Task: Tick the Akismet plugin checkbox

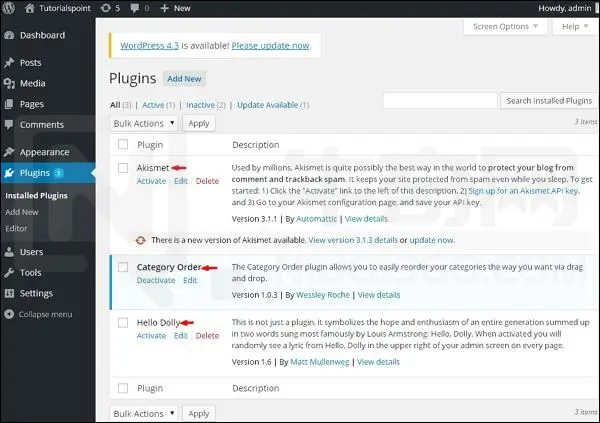Action: pyautogui.click(x=123, y=168)
